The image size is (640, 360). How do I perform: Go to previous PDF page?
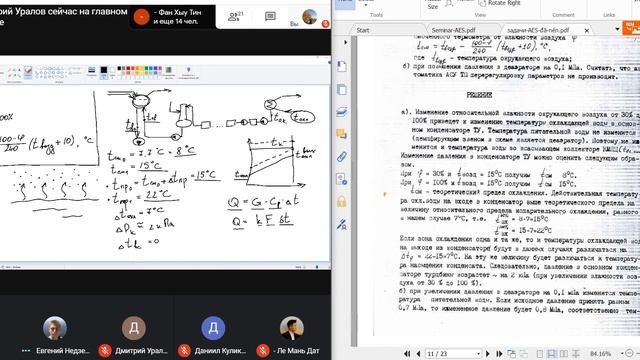(x=418, y=353)
